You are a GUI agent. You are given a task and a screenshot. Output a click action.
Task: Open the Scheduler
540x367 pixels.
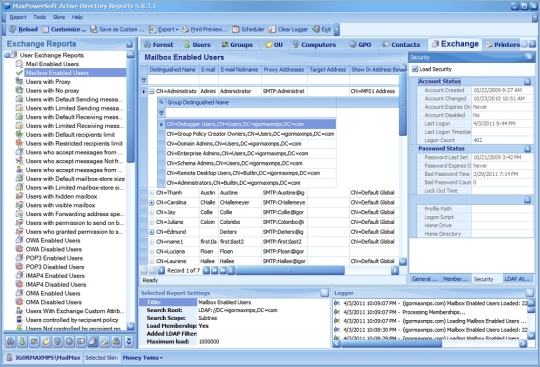pos(248,30)
